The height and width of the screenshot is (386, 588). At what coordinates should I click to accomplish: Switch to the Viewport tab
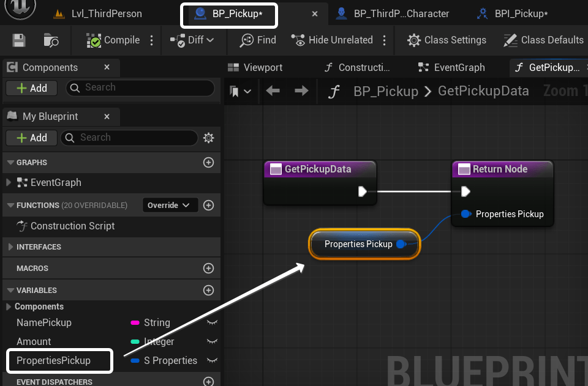(256, 67)
